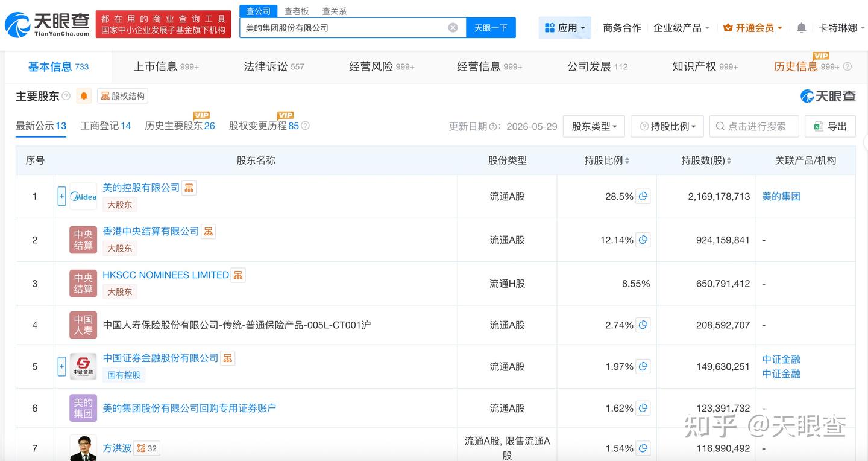Show pie chart for 28.5% holding

pos(643,196)
